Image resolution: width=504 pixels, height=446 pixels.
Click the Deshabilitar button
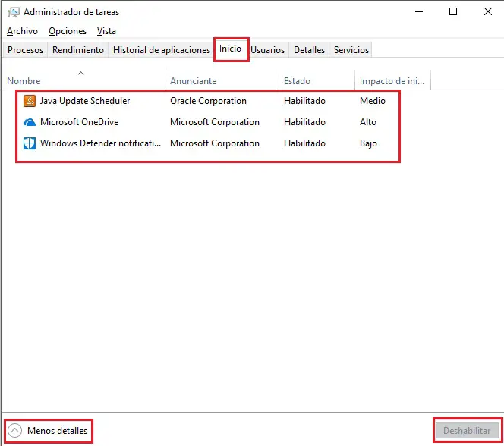(x=467, y=431)
